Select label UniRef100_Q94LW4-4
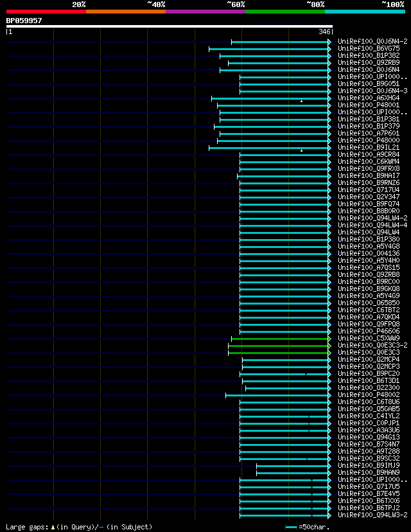This screenshot has width=411, height=532. (x=372, y=226)
